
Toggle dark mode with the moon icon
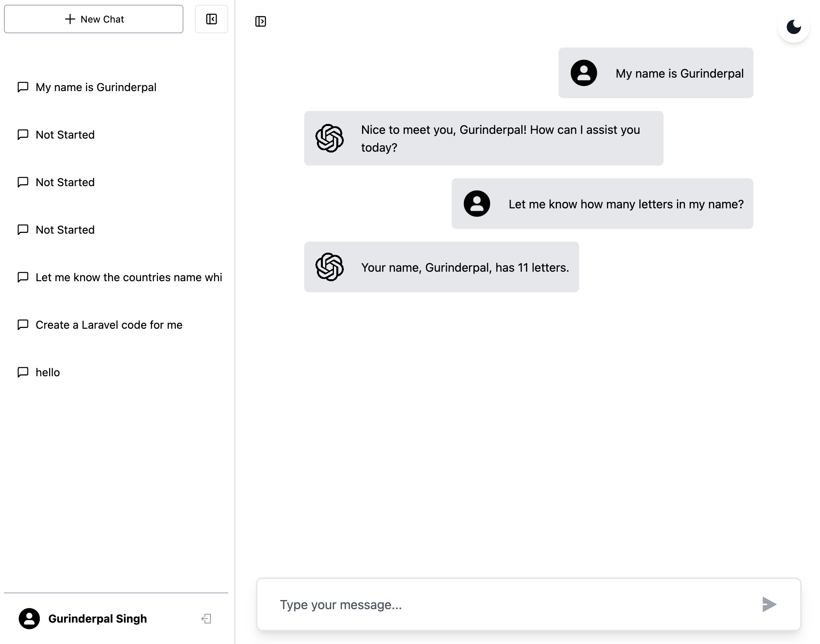tap(793, 27)
